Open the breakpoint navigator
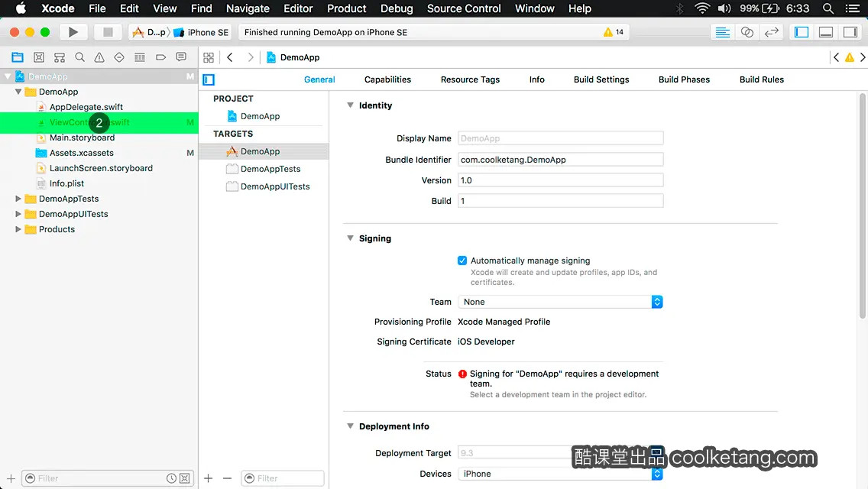The image size is (868, 489). coord(160,57)
